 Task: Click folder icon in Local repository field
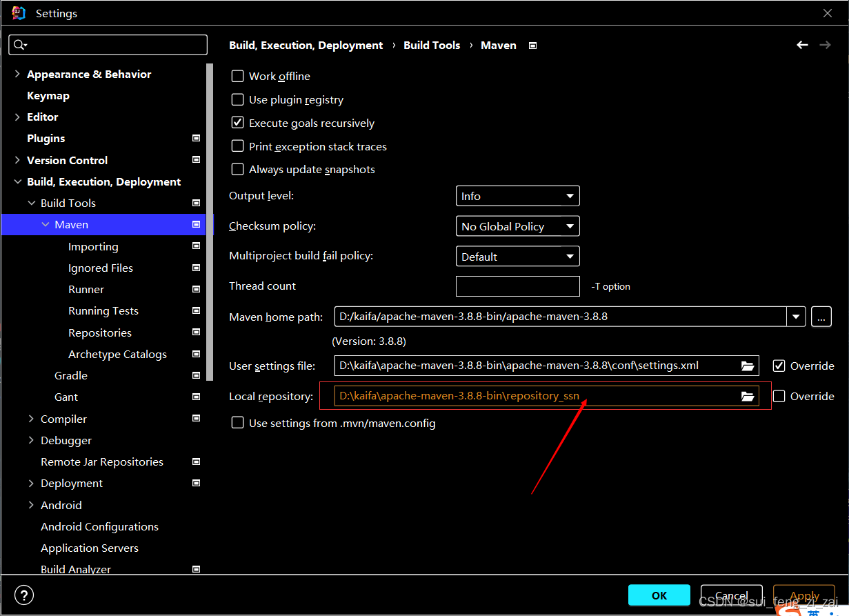tap(748, 396)
